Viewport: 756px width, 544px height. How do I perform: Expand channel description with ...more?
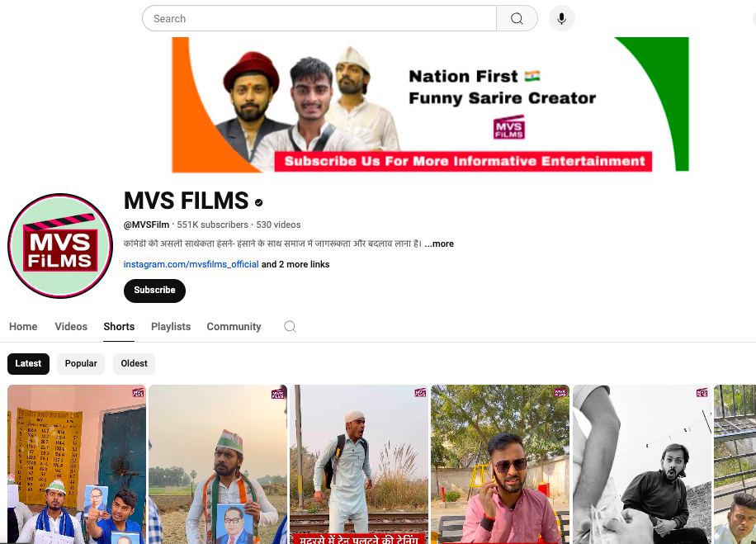(439, 244)
